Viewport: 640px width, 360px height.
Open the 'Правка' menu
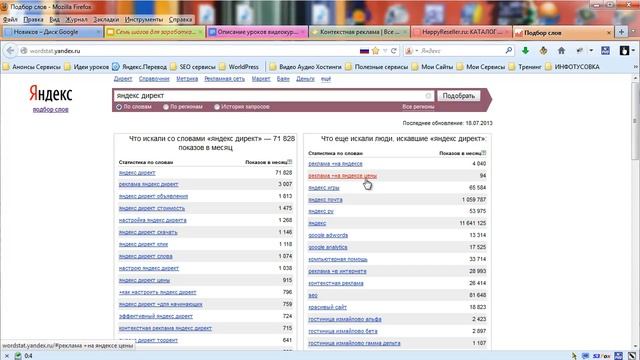pos(33,19)
